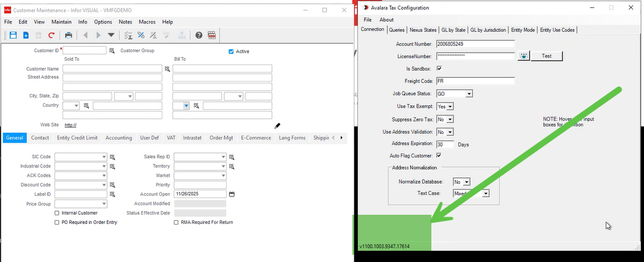Open the Maintain menu
This screenshot has height=262, width=644.
pyautogui.click(x=62, y=22)
